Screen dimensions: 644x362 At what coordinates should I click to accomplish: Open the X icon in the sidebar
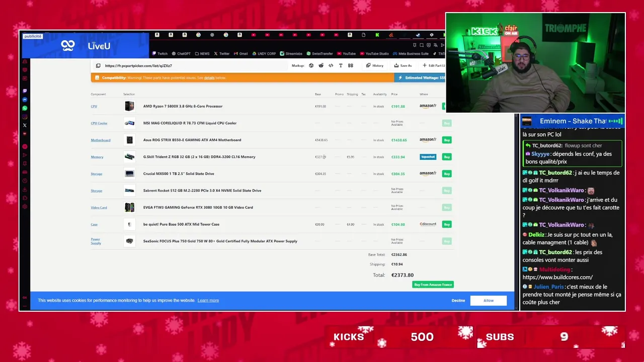click(x=25, y=125)
